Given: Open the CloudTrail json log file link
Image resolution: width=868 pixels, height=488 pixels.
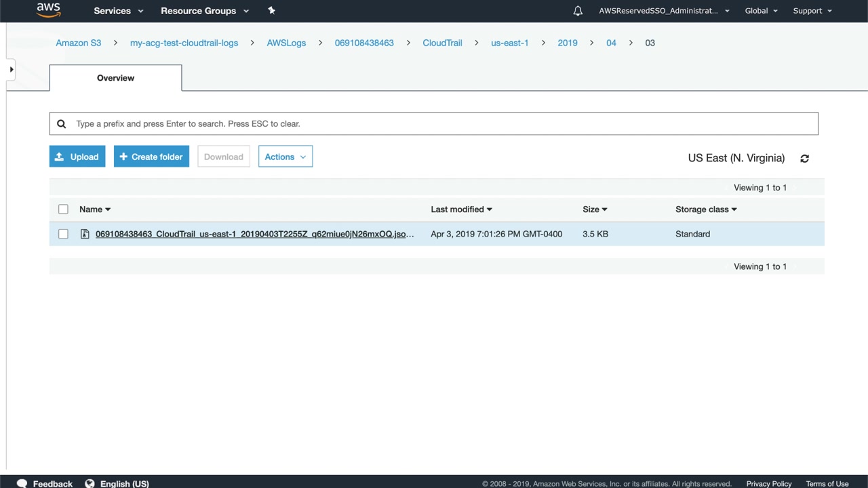Looking at the screenshot, I should click(x=254, y=234).
